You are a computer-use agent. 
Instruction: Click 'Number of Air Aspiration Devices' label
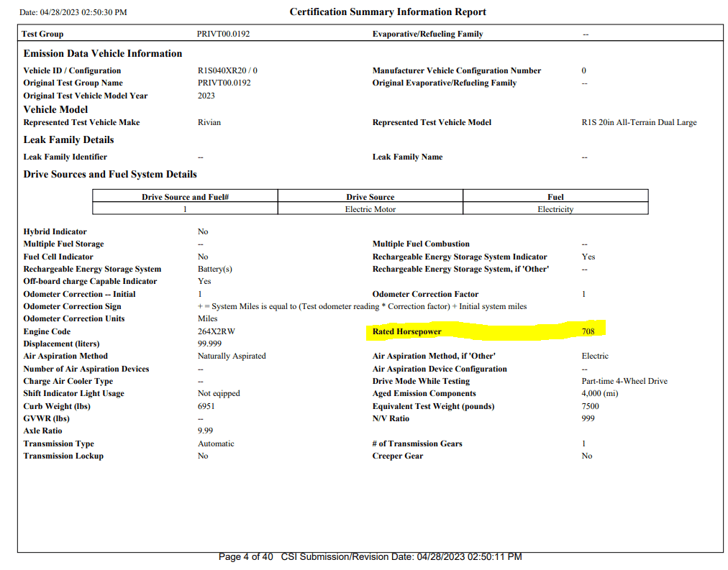tap(86, 369)
